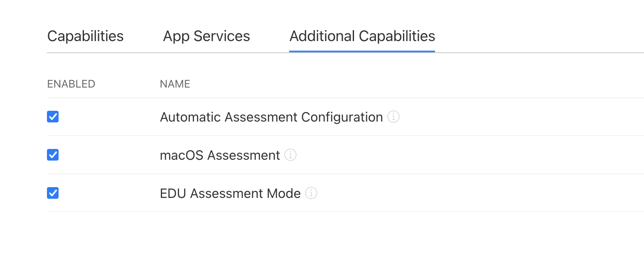Toggle off EDU Assessment Mode checkbox

[x=53, y=193]
